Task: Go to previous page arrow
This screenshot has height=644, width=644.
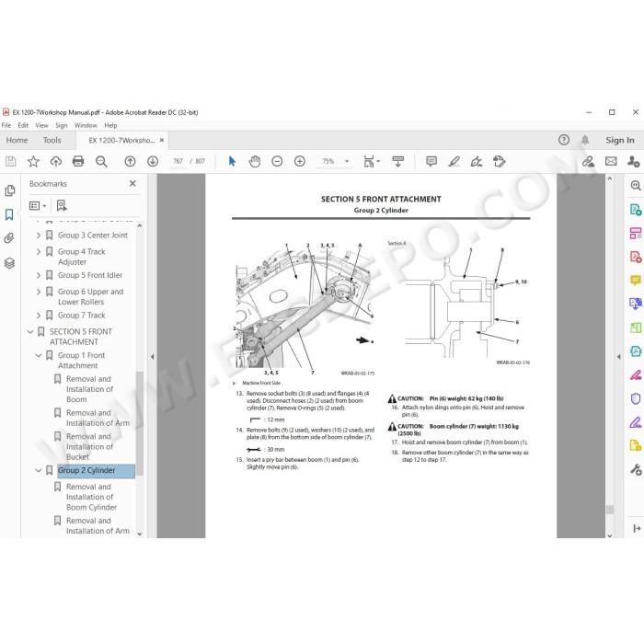Action: [131, 161]
